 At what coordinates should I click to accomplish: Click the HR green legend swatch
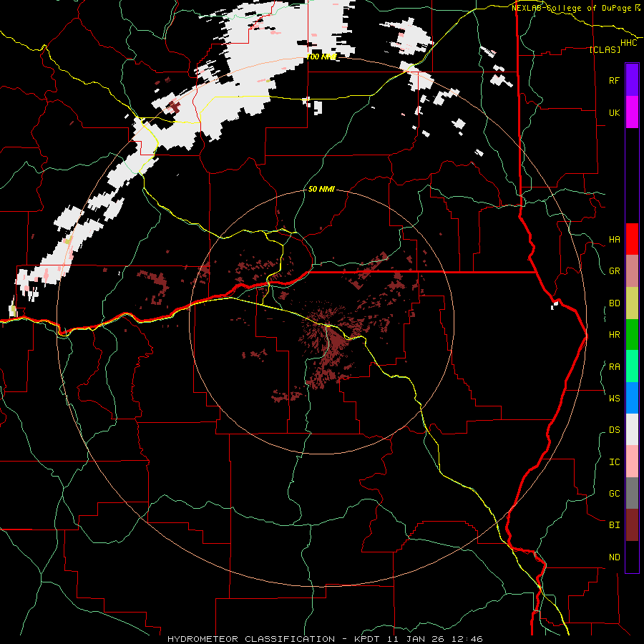(x=632, y=335)
